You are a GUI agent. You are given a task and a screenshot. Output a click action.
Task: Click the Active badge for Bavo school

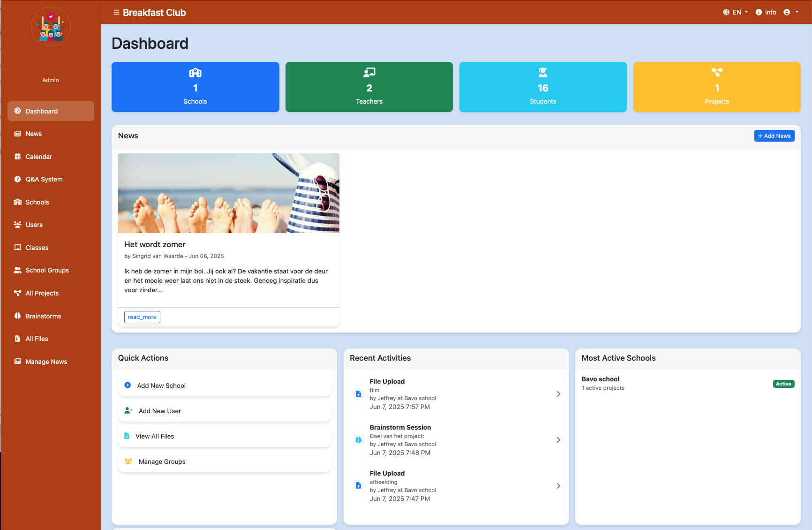(x=783, y=384)
